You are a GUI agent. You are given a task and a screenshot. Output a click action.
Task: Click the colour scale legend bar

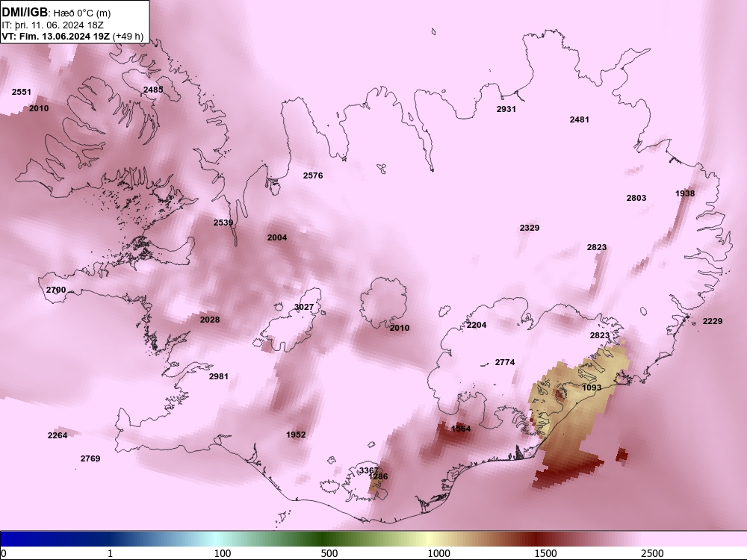(x=373, y=539)
